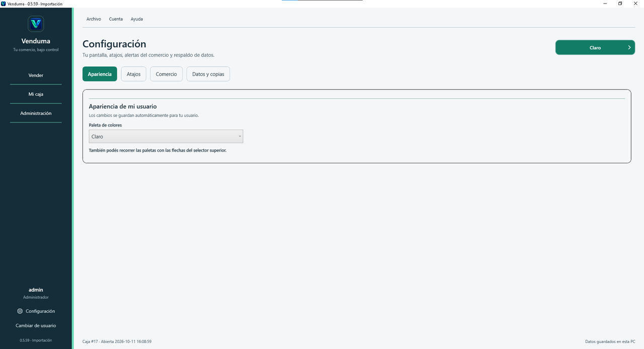Open Configuración from the sidebar's gear entry
This screenshot has width=644, height=349.
[x=36, y=311]
